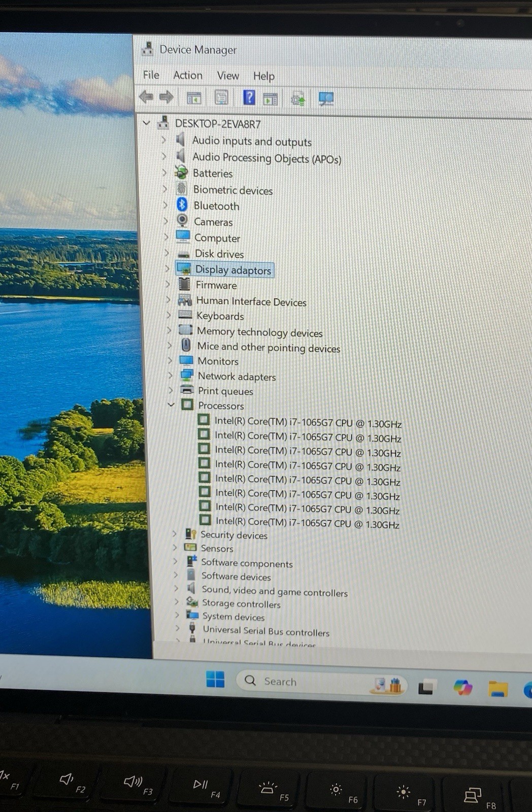This screenshot has height=812, width=532.
Task: Click the Scan for hardware changes icon
Action: tap(326, 98)
